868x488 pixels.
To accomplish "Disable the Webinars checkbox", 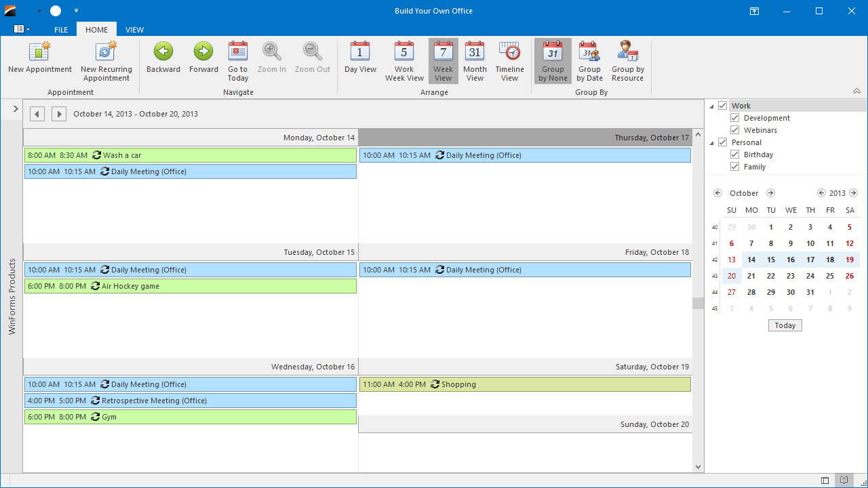I will pyautogui.click(x=734, y=130).
